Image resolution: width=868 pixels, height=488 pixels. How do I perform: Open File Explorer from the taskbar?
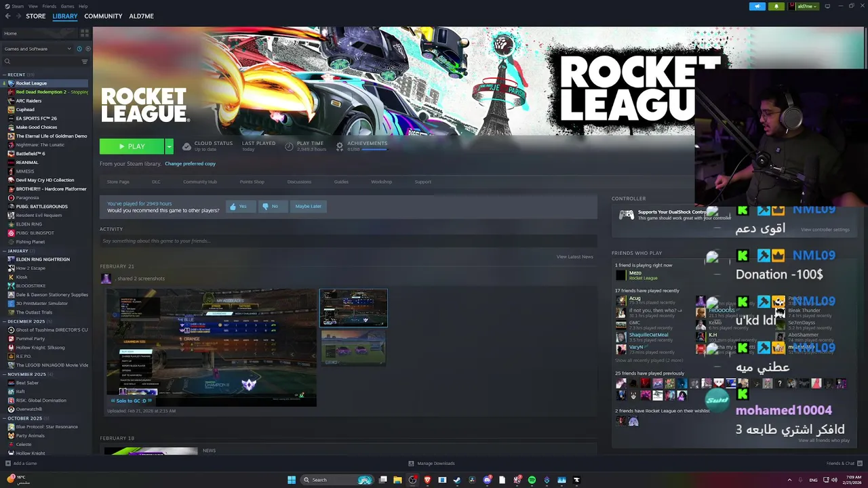pos(398,480)
